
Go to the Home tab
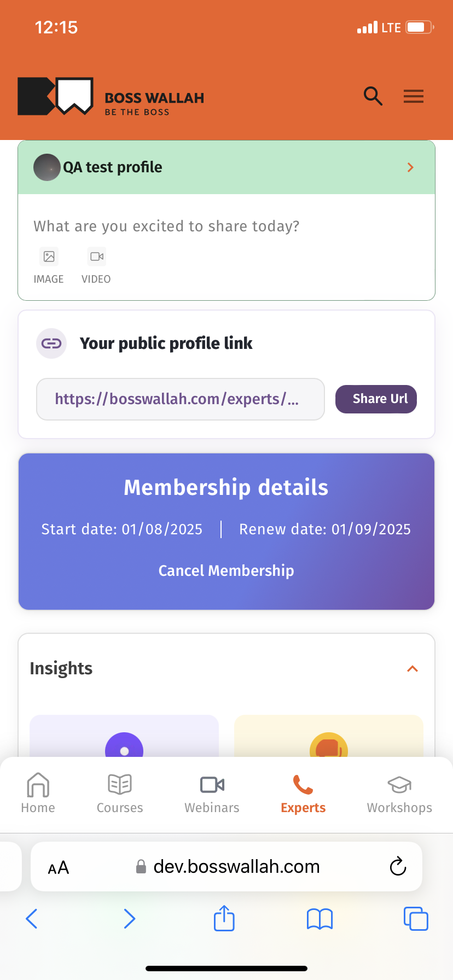tap(38, 793)
